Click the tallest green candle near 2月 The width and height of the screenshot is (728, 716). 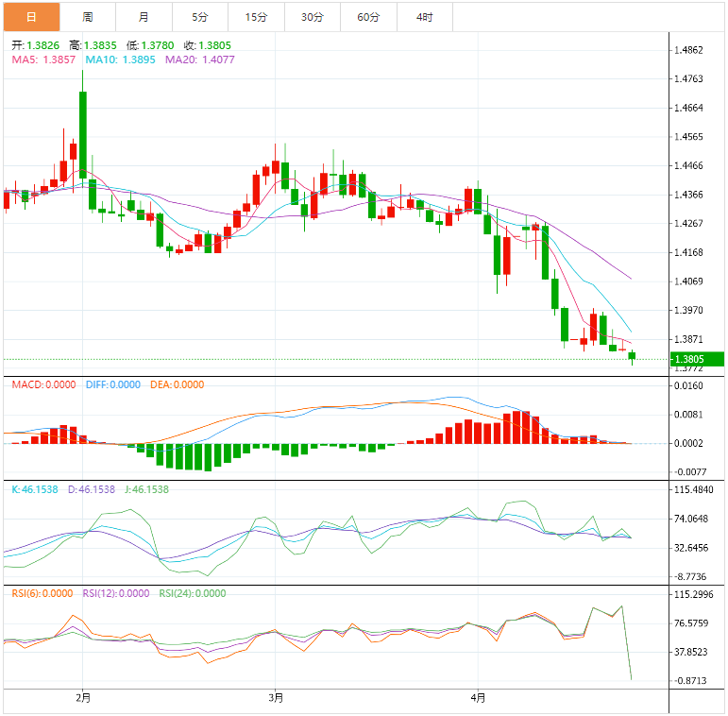[x=83, y=135]
